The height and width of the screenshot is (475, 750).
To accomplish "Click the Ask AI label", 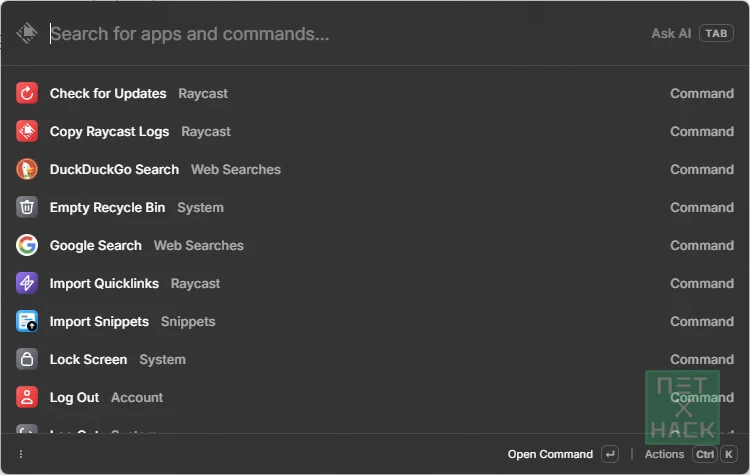I will (671, 33).
